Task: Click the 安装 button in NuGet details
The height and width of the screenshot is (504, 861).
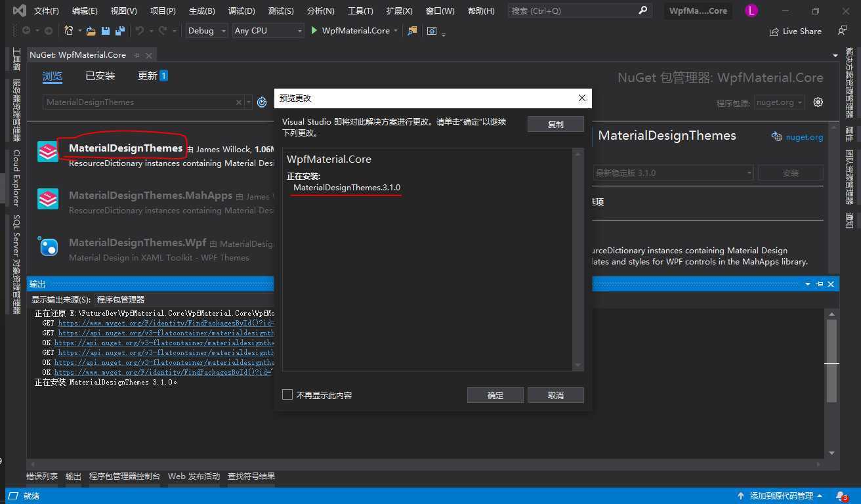Action: pos(790,173)
